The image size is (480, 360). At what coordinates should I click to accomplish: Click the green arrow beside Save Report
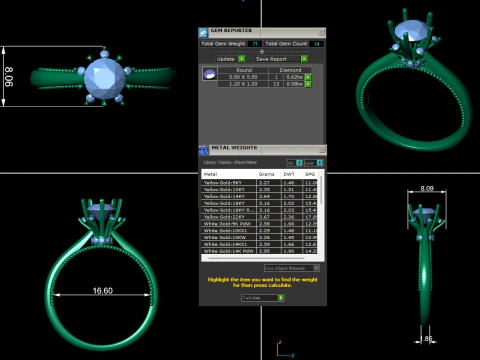click(x=304, y=59)
